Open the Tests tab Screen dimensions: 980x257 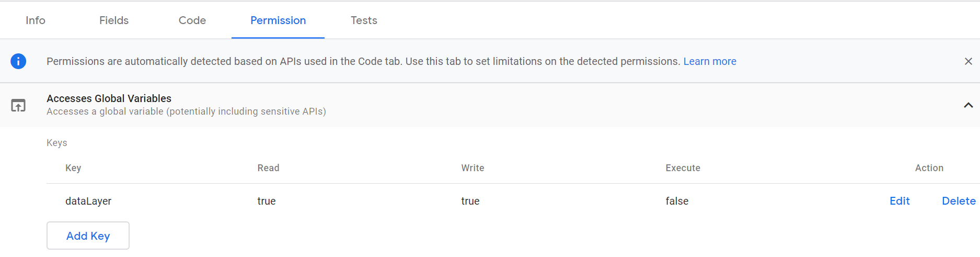[364, 20]
